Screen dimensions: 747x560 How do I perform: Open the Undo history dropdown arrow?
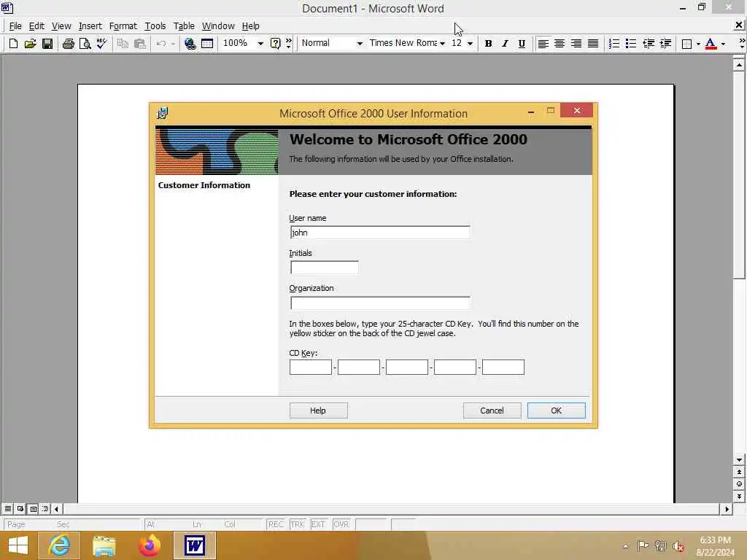(x=173, y=44)
